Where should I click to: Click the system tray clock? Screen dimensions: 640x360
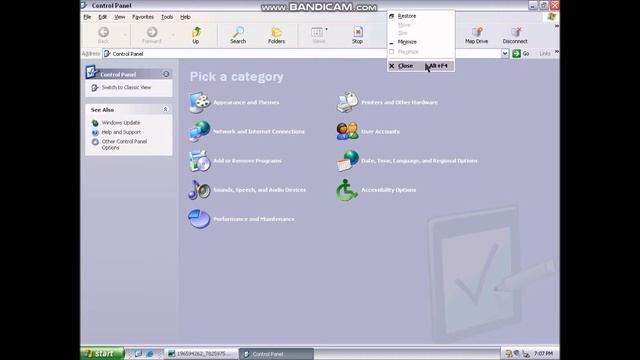[x=543, y=353]
